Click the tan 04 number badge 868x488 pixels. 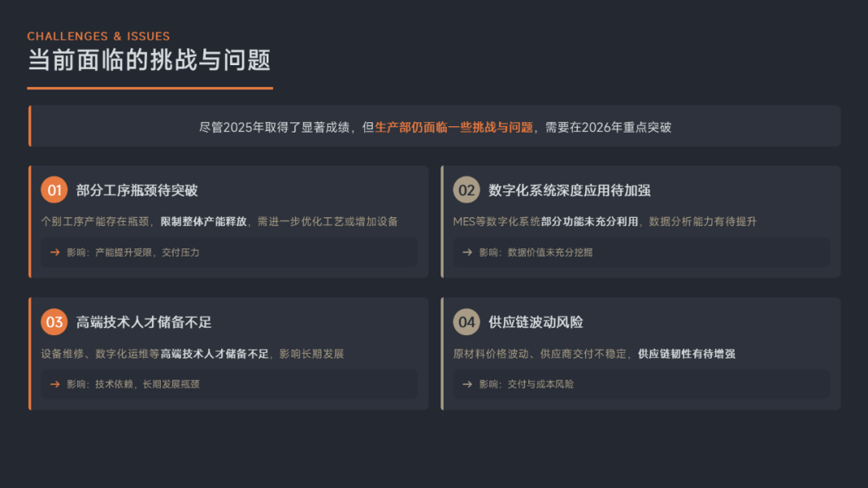466,322
